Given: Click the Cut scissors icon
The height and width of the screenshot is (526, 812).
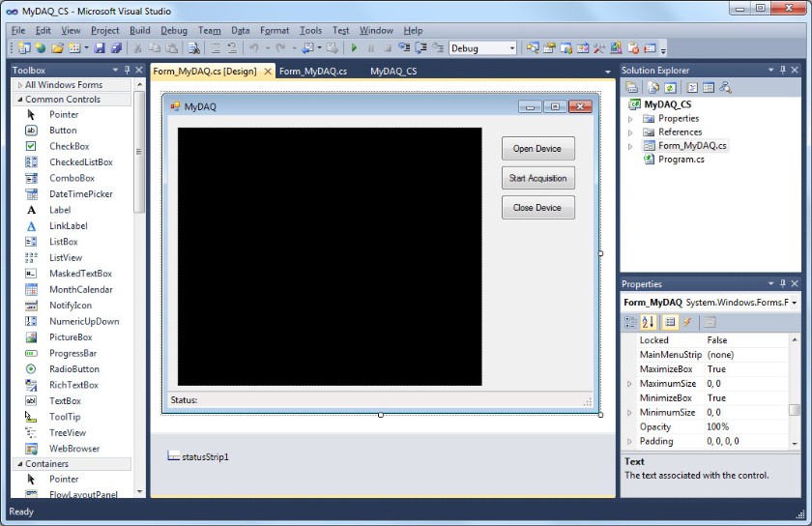Looking at the screenshot, I should 137,48.
